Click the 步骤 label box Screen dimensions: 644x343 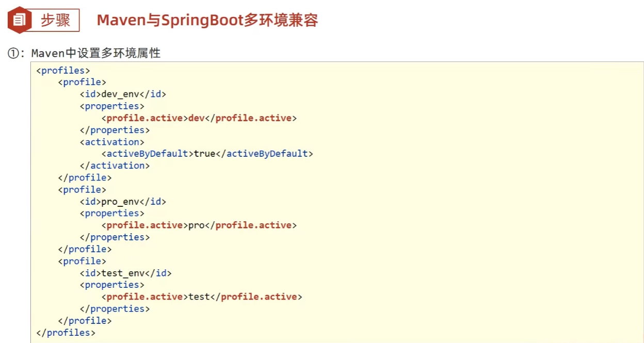(x=56, y=20)
